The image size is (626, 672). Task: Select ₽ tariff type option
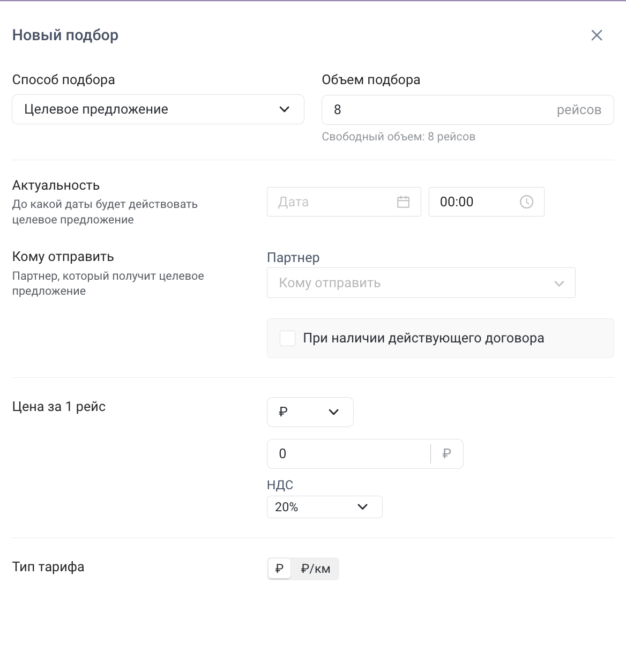pyautogui.click(x=279, y=569)
